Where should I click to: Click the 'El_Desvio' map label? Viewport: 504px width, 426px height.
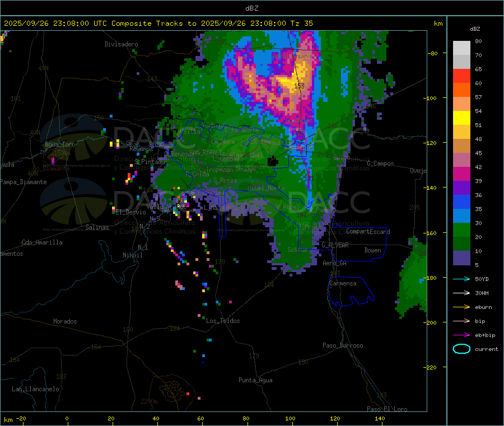[x=130, y=212]
